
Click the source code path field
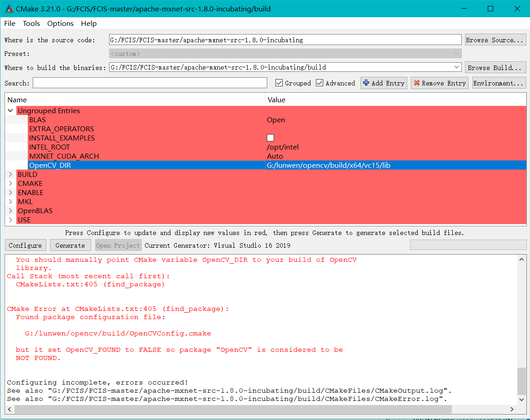[x=285, y=40]
